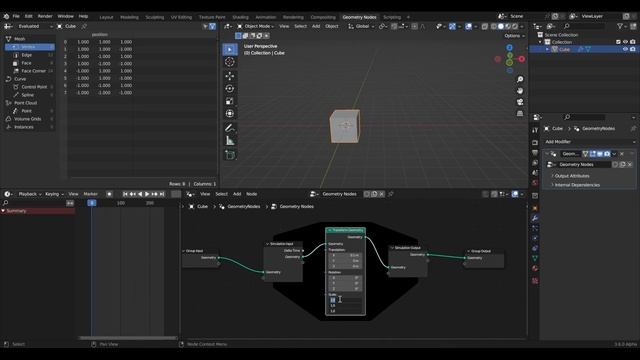Switch to the Shading workspace tab
This screenshot has width=640, height=360.
tap(240, 17)
